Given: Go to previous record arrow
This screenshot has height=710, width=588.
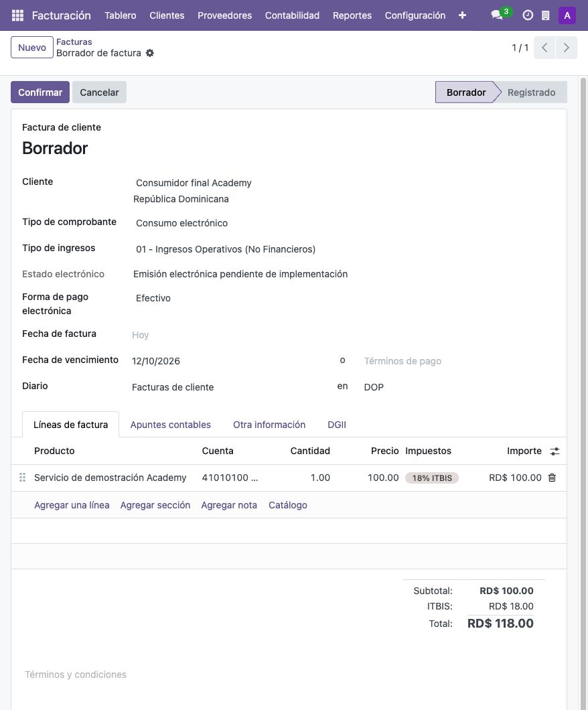Looking at the screenshot, I should tap(544, 48).
